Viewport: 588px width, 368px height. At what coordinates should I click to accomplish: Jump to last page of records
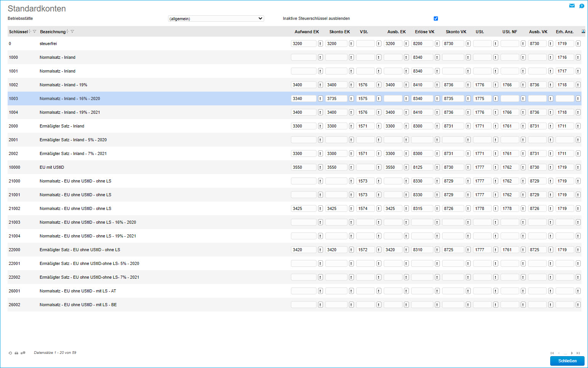(x=578, y=353)
